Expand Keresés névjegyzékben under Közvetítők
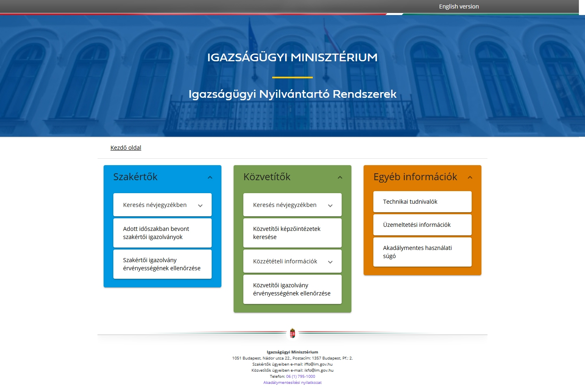Screen dimensions: 585x392 (x=292, y=205)
